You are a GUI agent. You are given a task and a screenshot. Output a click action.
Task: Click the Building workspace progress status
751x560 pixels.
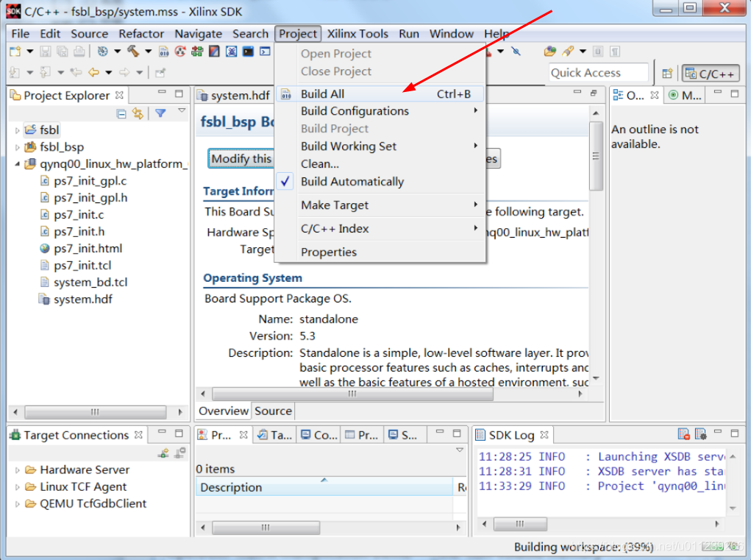tap(583, 547)
